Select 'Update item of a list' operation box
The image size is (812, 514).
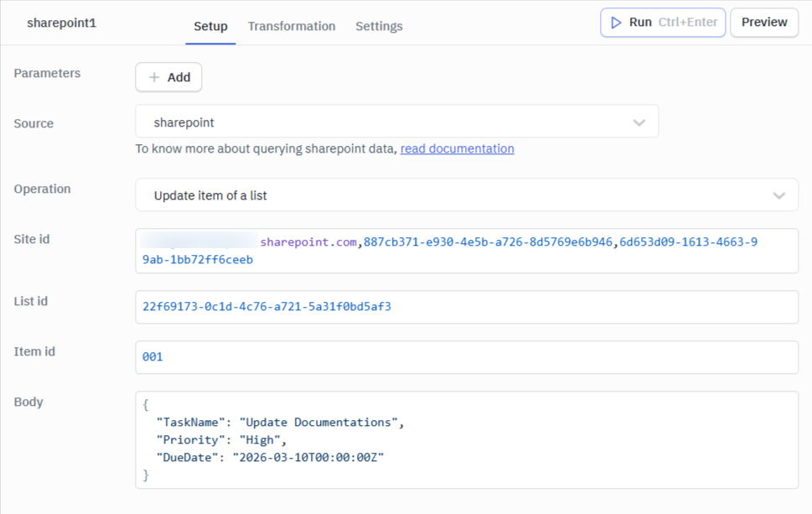[467, 195]
